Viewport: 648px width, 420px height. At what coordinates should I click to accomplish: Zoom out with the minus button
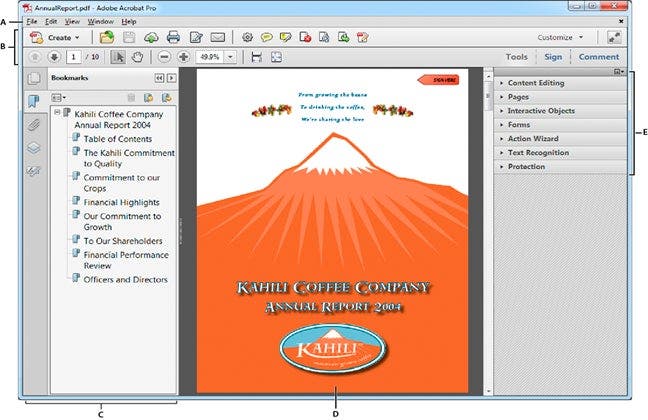click(164, 57)
